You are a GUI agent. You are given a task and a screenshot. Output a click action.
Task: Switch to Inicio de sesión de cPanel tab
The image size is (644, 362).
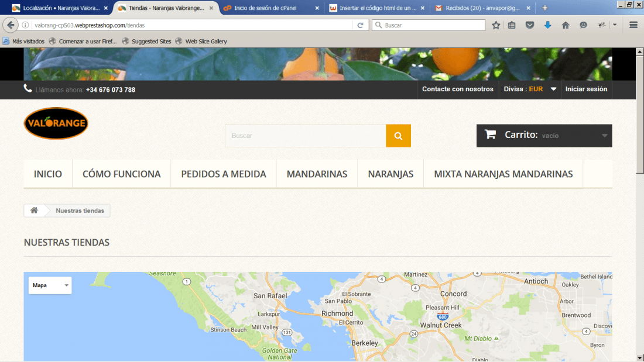[x=265, y=8]
